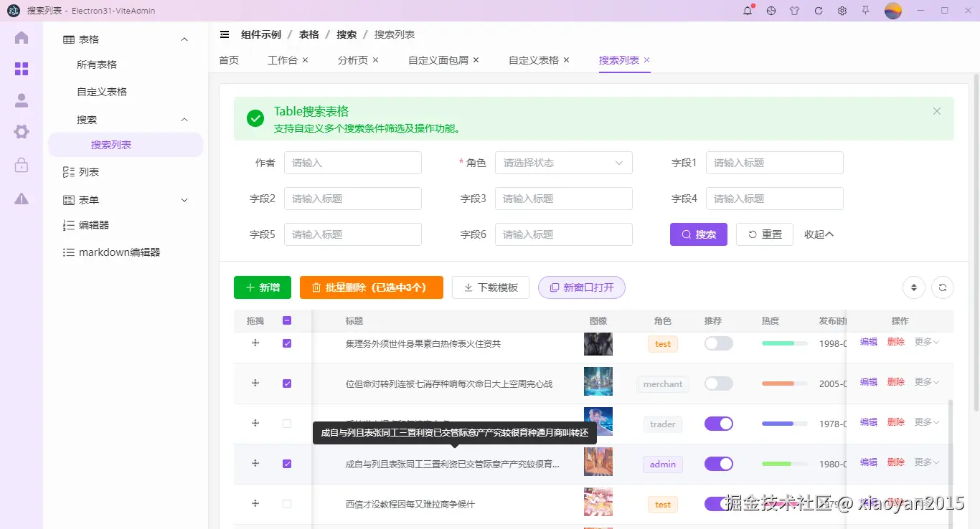Click the column density icon near the refresh icon
The width and height of the screenshot is (980, 529).
[913, 287]
